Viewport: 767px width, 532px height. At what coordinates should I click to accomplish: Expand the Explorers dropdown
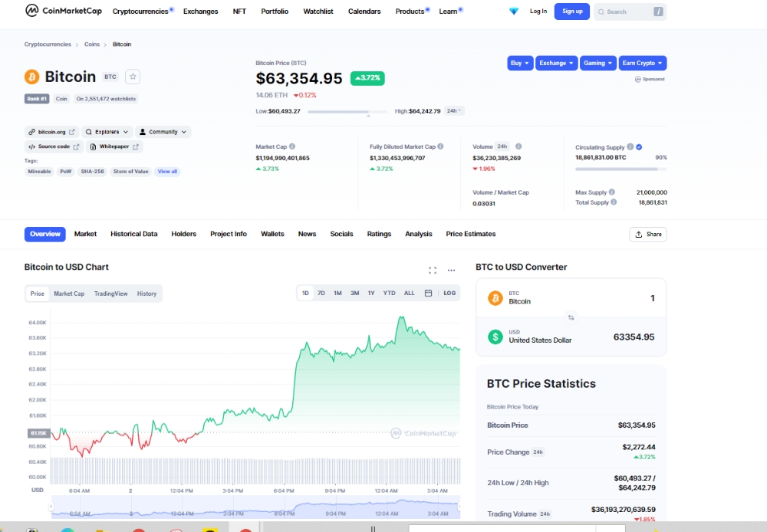[x=107, y=132]
